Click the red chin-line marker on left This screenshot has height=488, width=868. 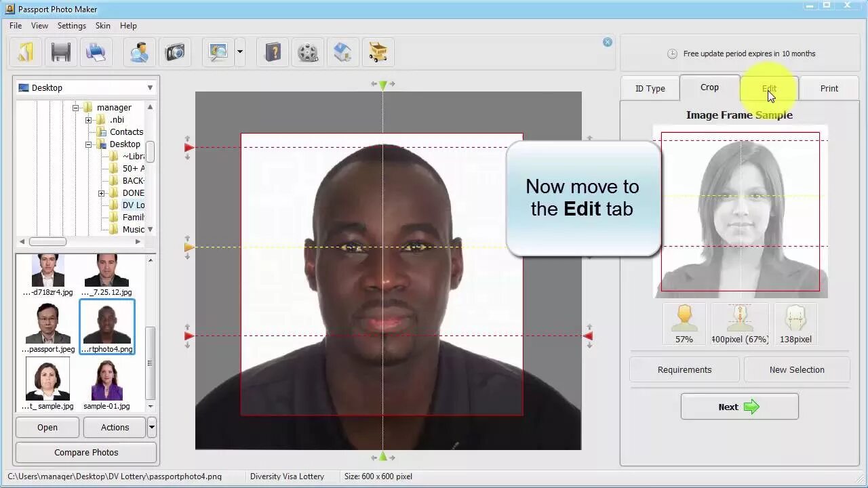pyautogui.click(x=189, y=335)
